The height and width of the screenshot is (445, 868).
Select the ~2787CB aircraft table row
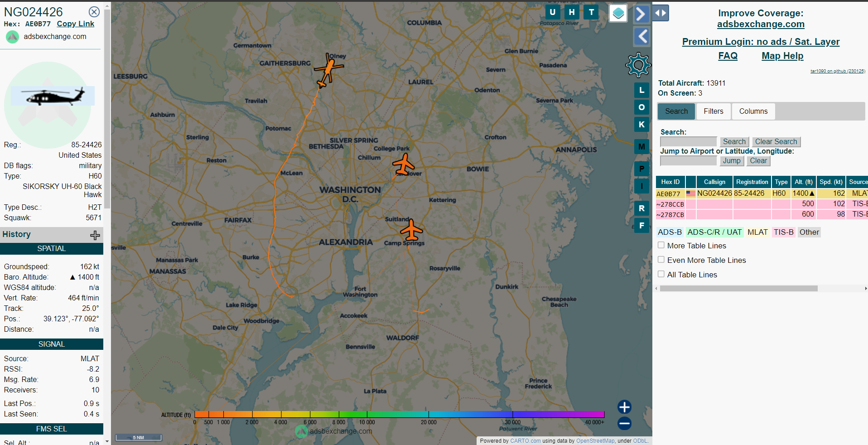click(762, 214)
